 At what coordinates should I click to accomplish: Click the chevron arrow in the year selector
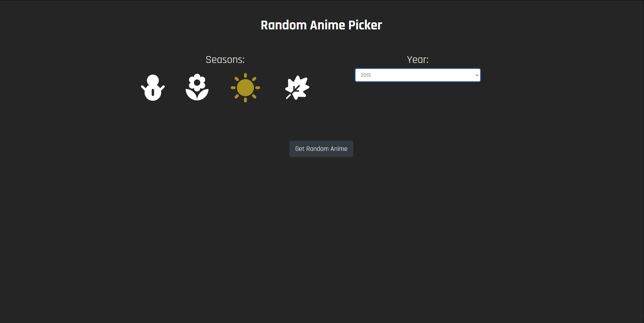tap(477, 75)
